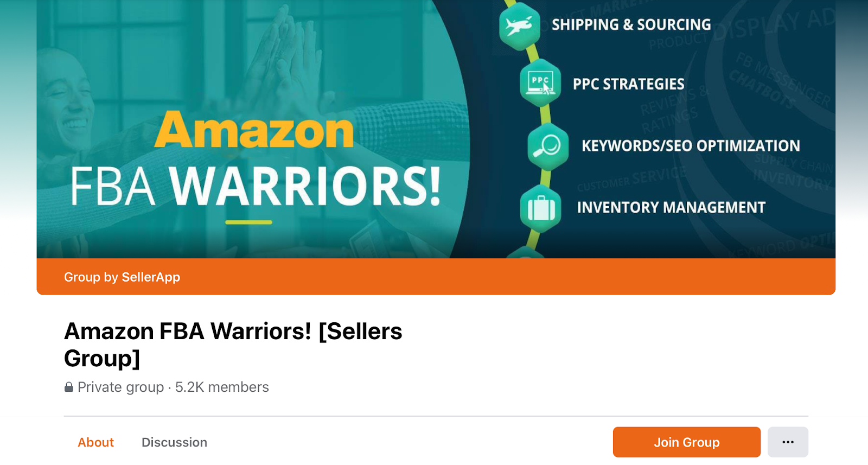The image size is (868, 465).
Task: Switch to the About tab
Action: (x=96, y=442)
